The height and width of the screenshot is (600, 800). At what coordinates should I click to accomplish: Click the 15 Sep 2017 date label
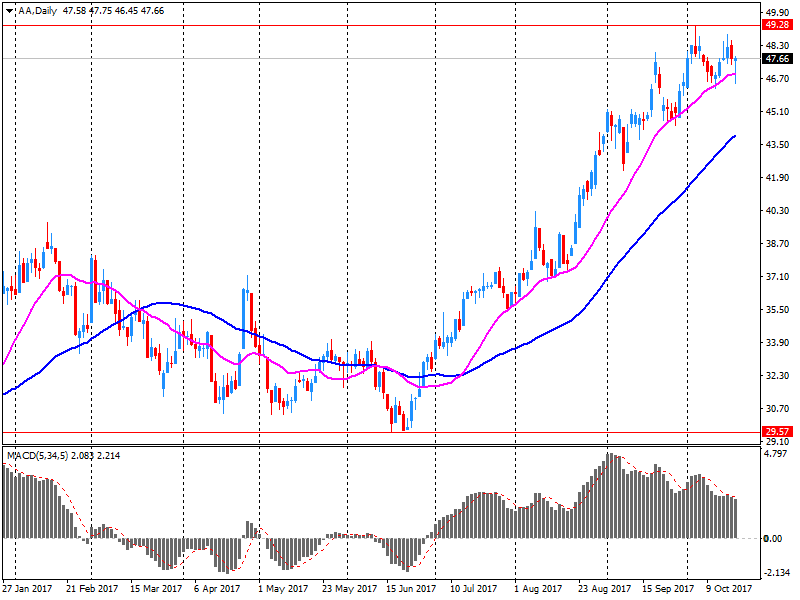668,589
